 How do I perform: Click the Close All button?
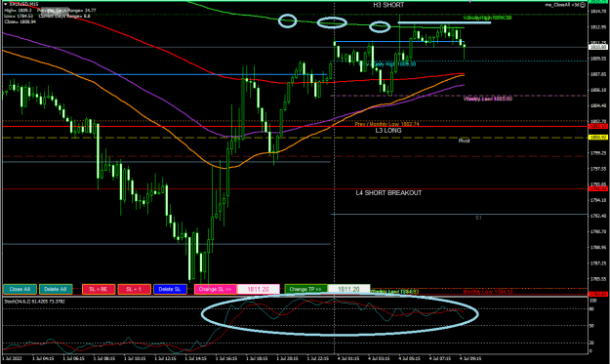(20, 289)
